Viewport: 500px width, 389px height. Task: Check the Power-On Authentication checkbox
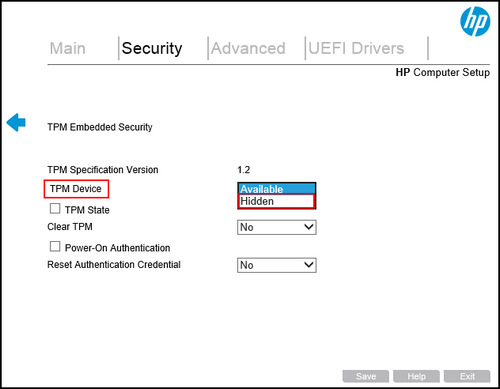[55, 247]
